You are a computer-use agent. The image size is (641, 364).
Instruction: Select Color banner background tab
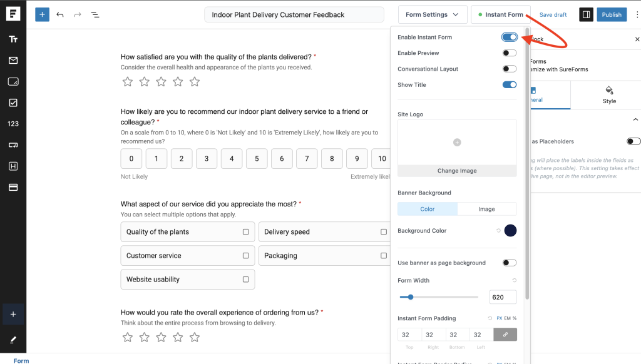(x=427, y=209)
